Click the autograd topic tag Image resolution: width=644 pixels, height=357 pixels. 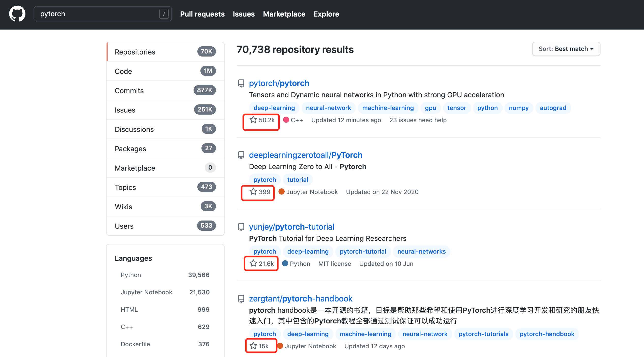coord(553,108)
